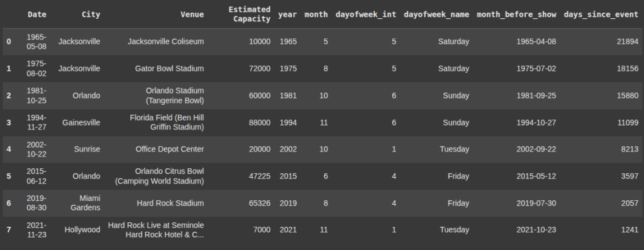This screenshot has width=644, height=250.
Task: Click month_before_show value 1981-09-25
Action: tap(536, 95)
